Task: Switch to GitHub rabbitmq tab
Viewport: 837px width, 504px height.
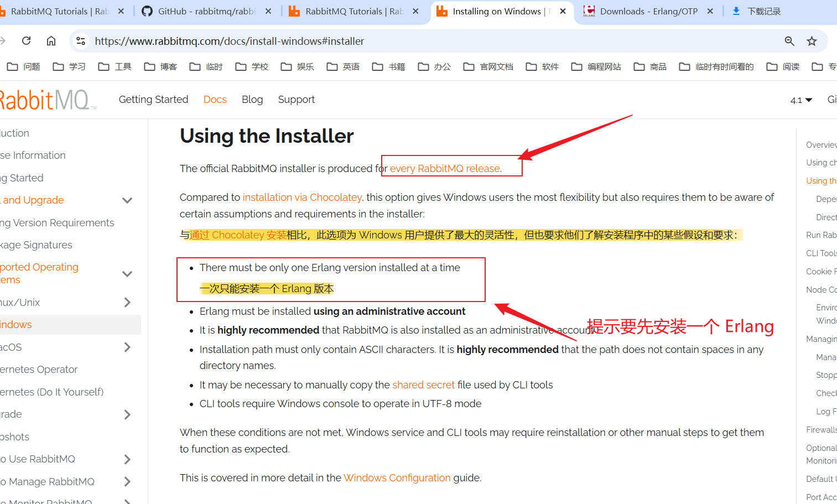Action: (x=206, y=11)
